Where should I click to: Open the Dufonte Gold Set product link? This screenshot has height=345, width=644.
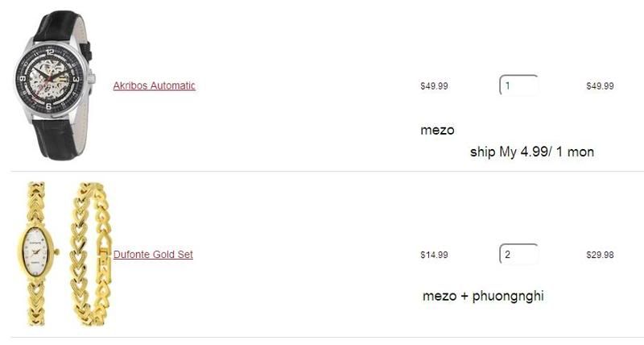tap(153, 255)
